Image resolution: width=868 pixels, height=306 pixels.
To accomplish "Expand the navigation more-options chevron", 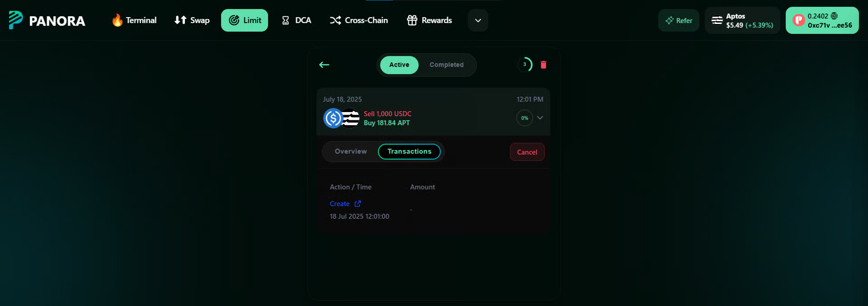I will (x=478, y=21).
